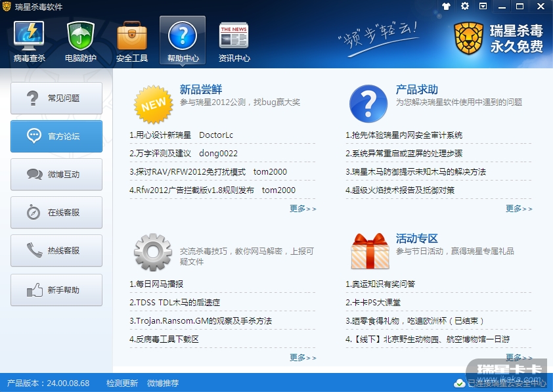The width and height of the screenshot is (553, 392).
Task: Open post Rfw2012广告拦截版v1.8规则发布
Action: (212, 190)
